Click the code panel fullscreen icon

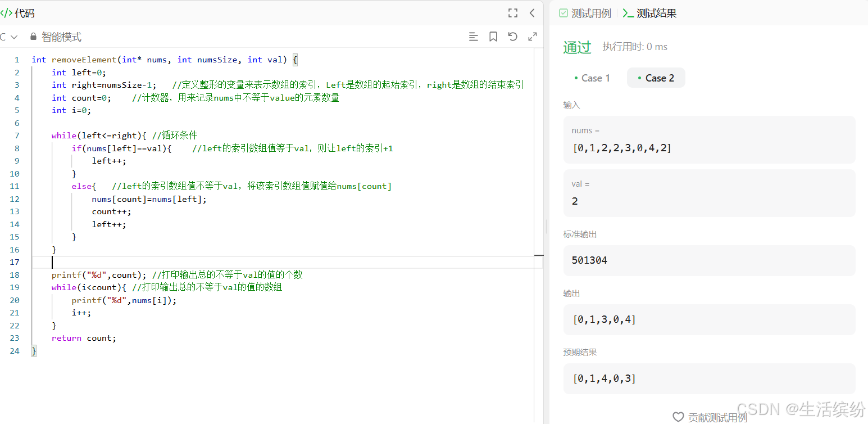512,12
